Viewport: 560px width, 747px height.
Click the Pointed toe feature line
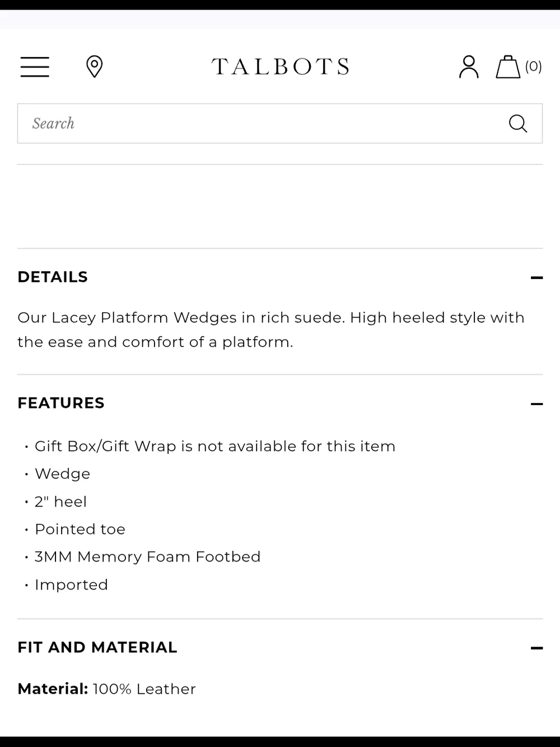[x=80, y=529]
